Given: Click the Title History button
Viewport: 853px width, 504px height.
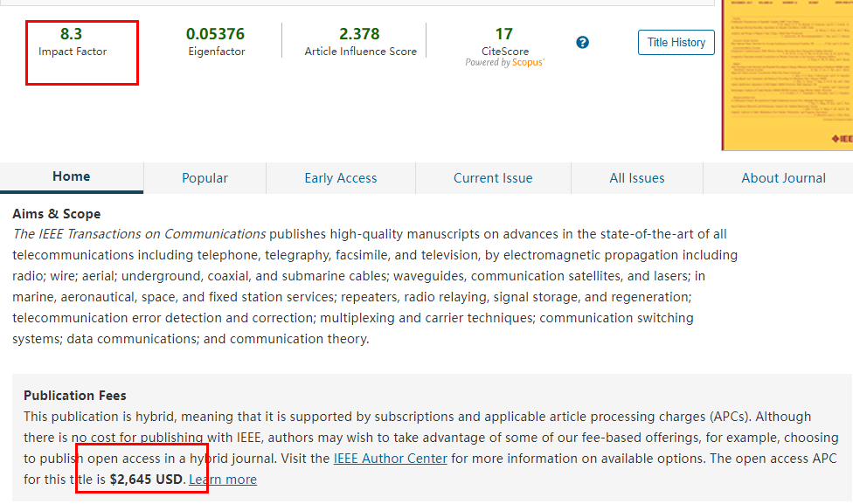Looking at the screenshot, I should tap(676, 41).
